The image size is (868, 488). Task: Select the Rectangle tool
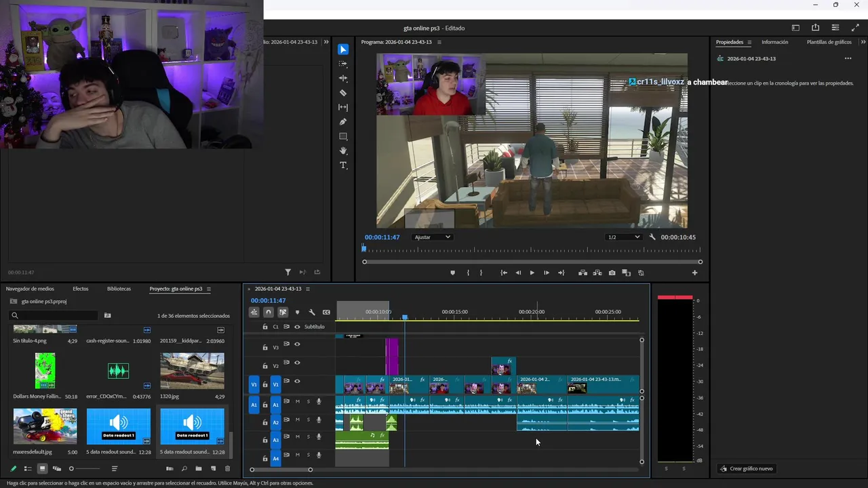pyautogui.click(x=343, y=136)
